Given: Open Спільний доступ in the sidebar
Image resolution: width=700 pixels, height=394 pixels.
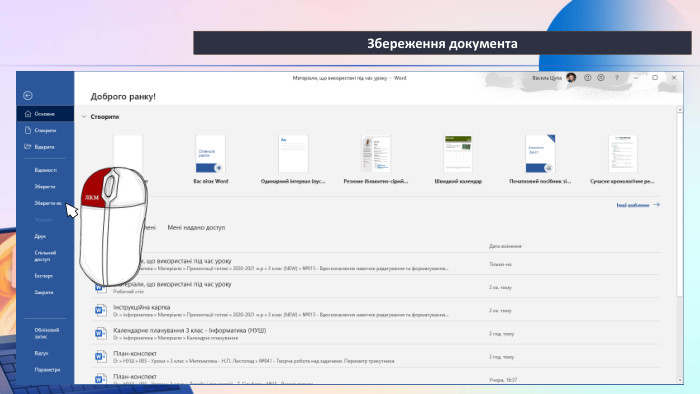Looking at the screenshot, I should tap(45, 256).
